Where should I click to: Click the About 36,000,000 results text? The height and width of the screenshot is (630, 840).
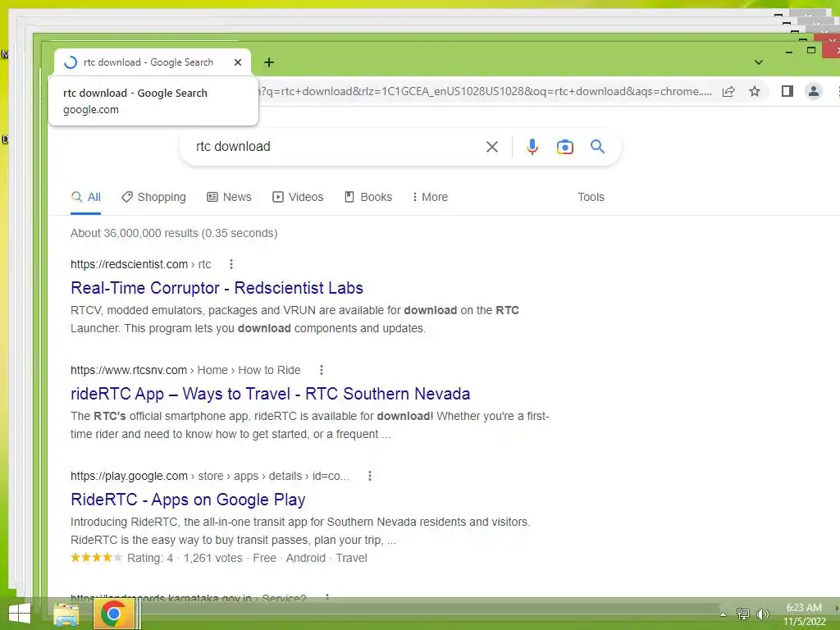[174, 233]
